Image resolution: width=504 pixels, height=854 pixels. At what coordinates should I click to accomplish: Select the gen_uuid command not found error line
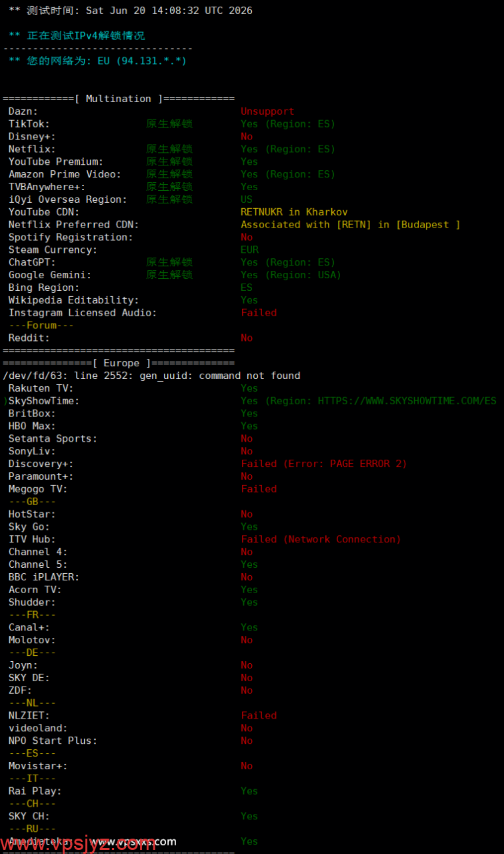point(151,376)
